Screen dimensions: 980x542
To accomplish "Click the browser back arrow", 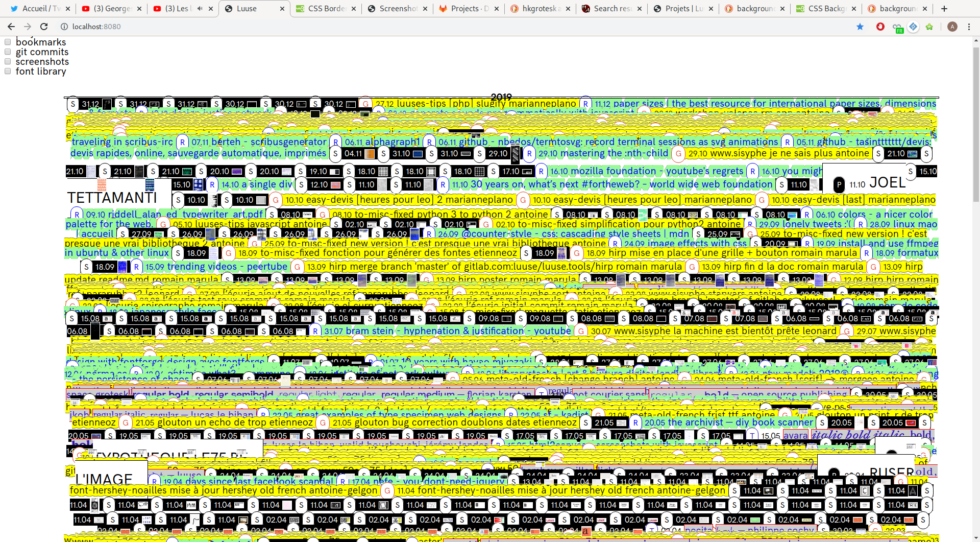I will (x=11, y=27).
